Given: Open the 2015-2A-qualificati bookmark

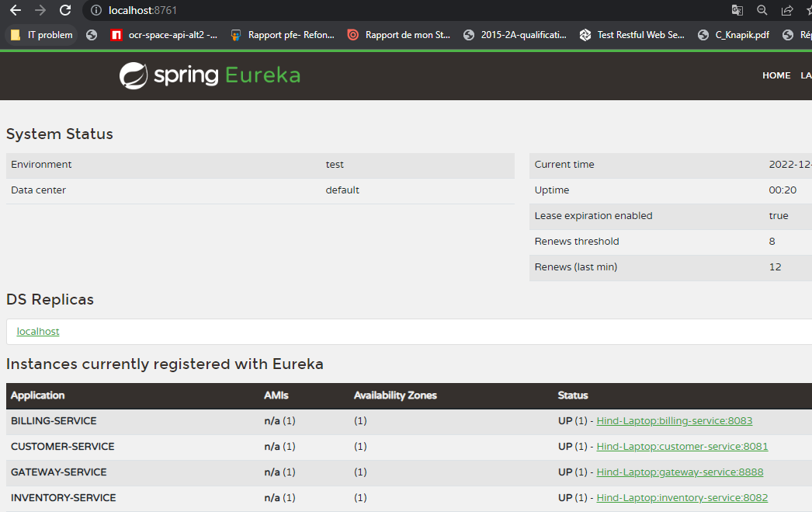Looking at the screenshot, I should pos(515,35).
